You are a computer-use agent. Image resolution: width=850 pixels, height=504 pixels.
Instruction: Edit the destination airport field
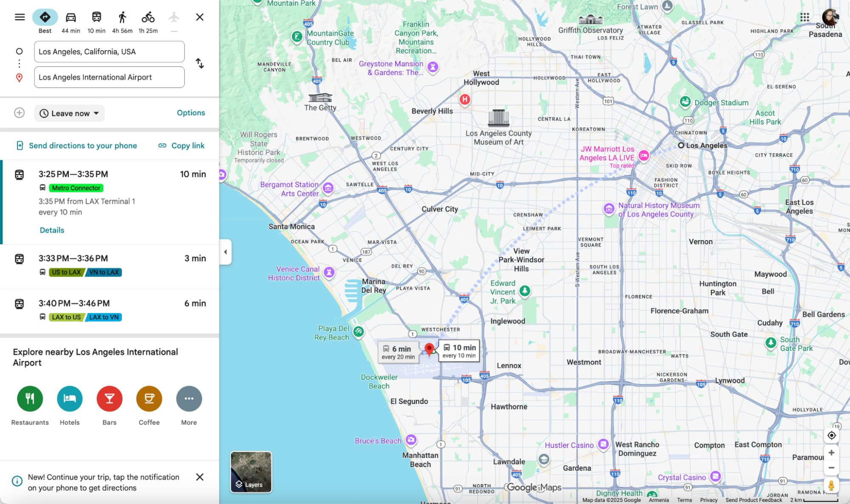pos(109,77)
